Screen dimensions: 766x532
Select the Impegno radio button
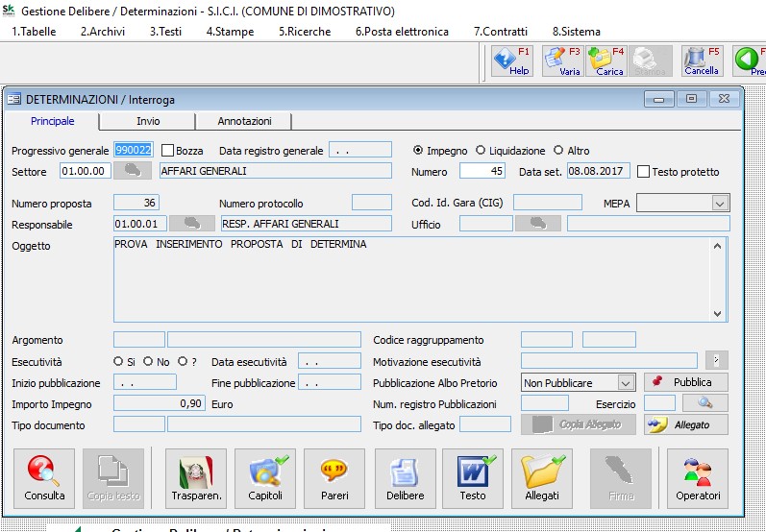(418, 151)
